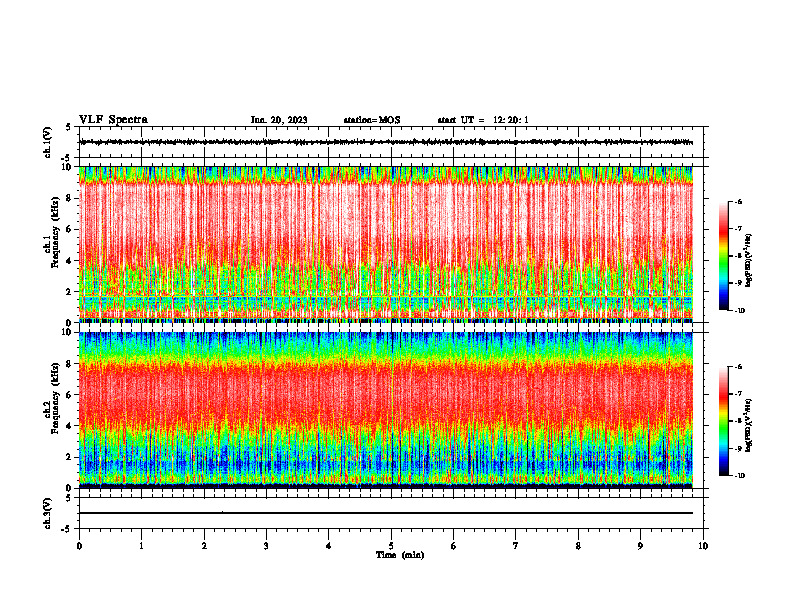Image resolution: width=792 pixels, height=612 pixels.
Task: Click the "VLF Spectra" title text
Action: point(113,120)
